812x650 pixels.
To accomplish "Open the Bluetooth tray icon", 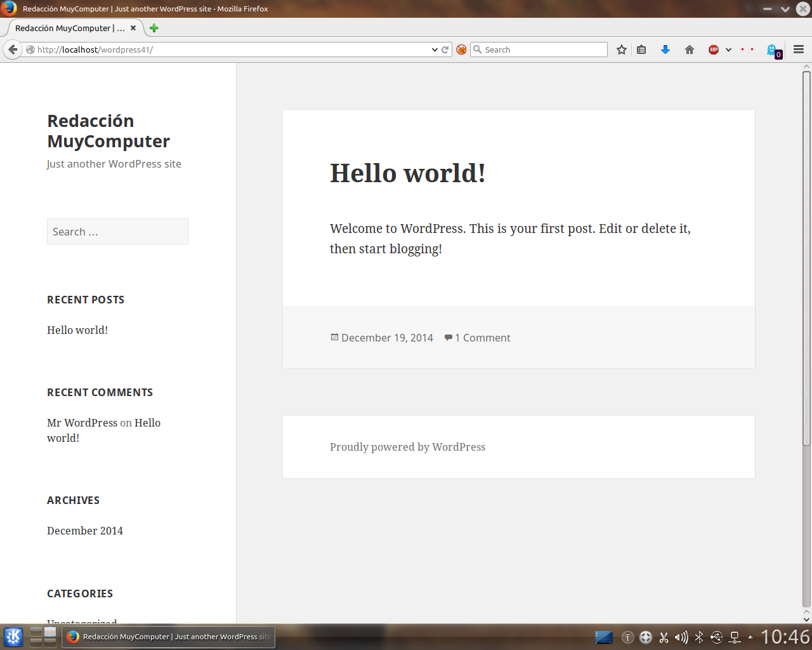I will pos(700,637).
